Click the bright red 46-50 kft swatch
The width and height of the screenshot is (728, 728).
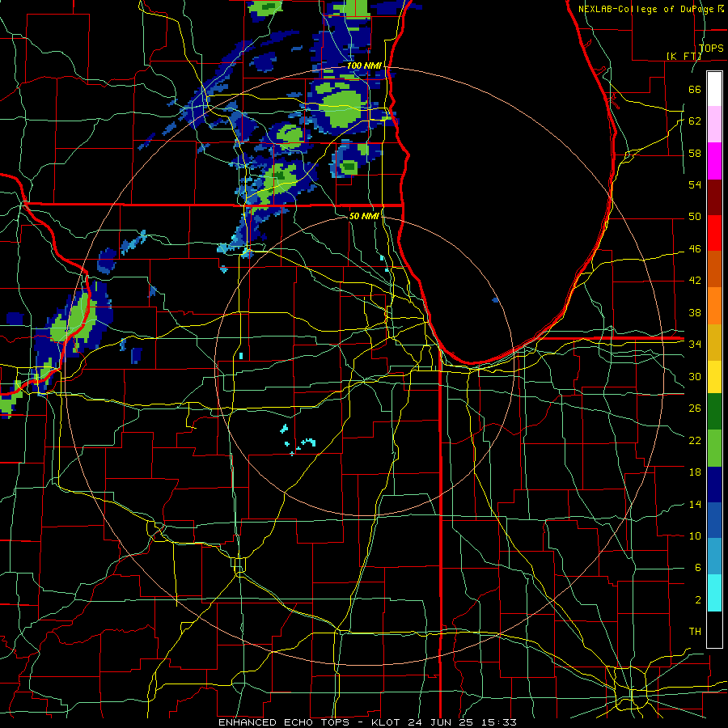coord(714,233)
